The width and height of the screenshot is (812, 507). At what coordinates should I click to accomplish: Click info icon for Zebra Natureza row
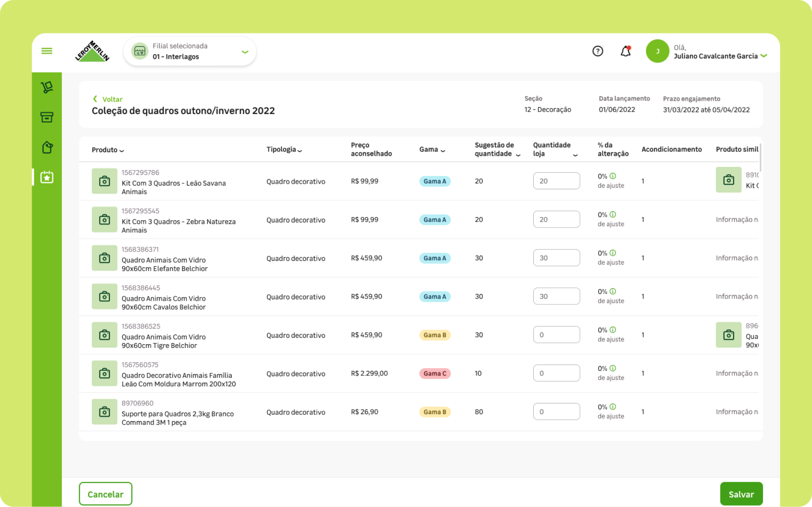(x=613, y=214)
